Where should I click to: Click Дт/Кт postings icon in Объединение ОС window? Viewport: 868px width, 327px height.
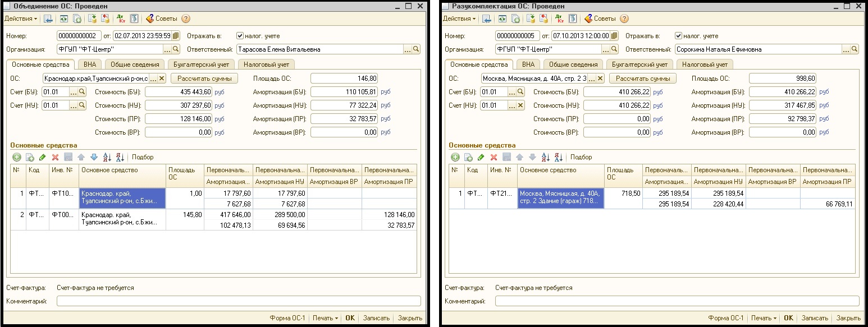[x=120, y=19]
